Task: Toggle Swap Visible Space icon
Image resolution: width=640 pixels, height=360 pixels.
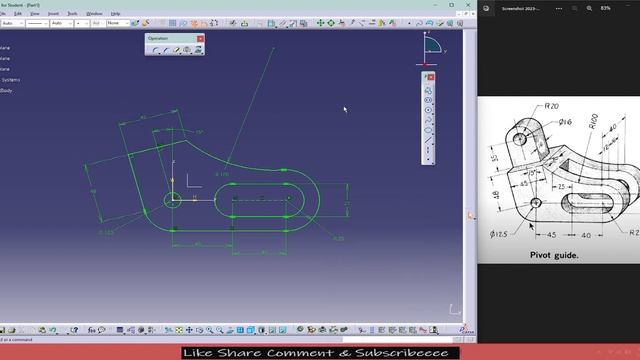Action: click(x=282, y=330)
